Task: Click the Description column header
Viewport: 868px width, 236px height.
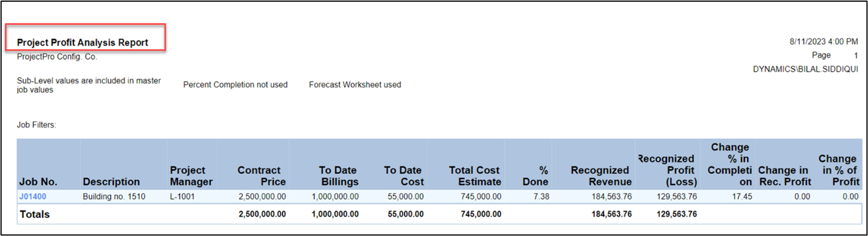Action: coord(111,182)
